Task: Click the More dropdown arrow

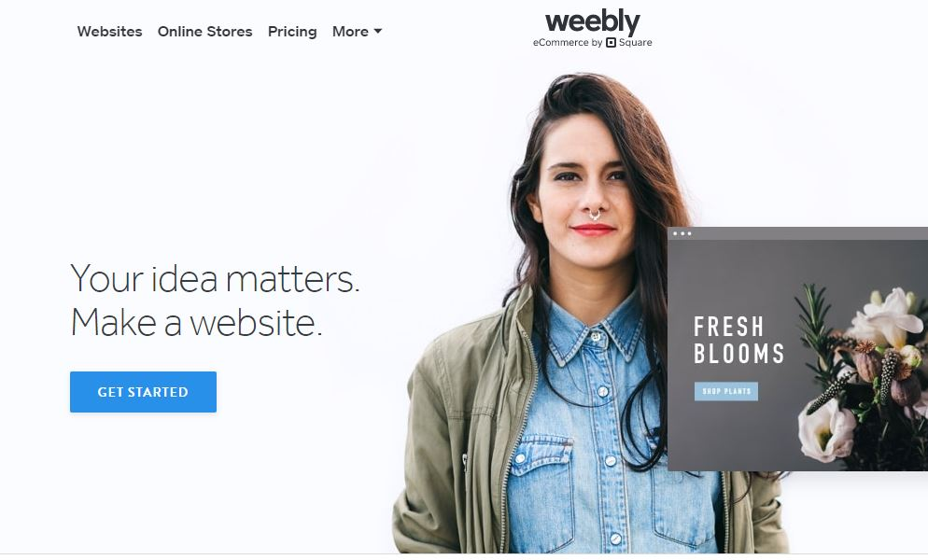Action: 377,31
